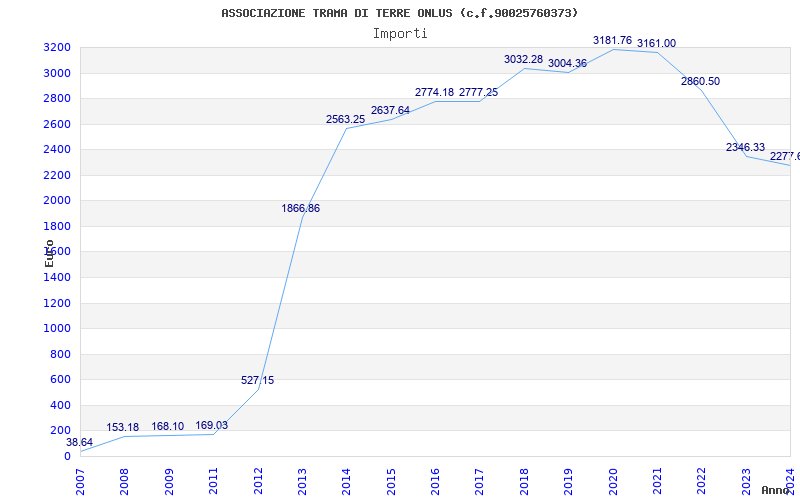Click the 2015 x-axis year label

tap(391, 482)
